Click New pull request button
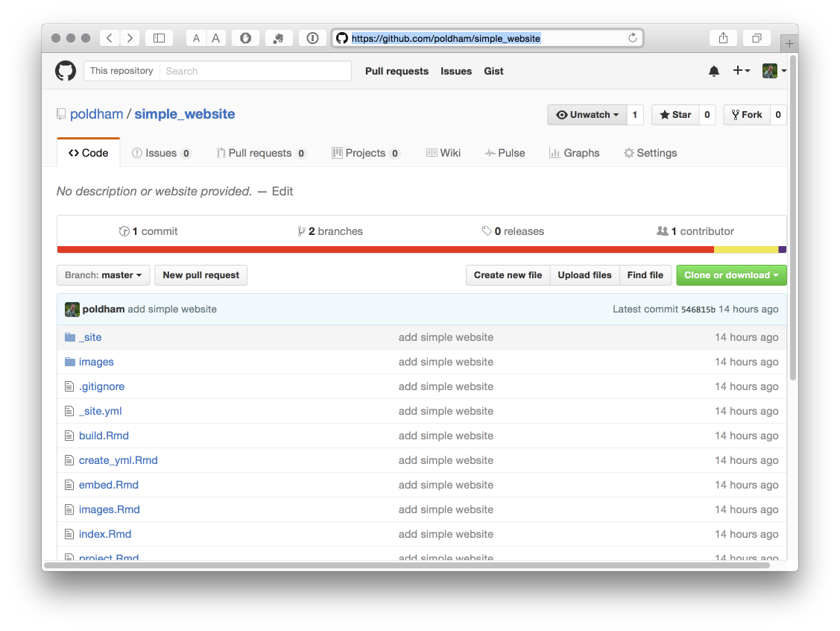The height and width of the screenshot is (631, 840). 201,275
